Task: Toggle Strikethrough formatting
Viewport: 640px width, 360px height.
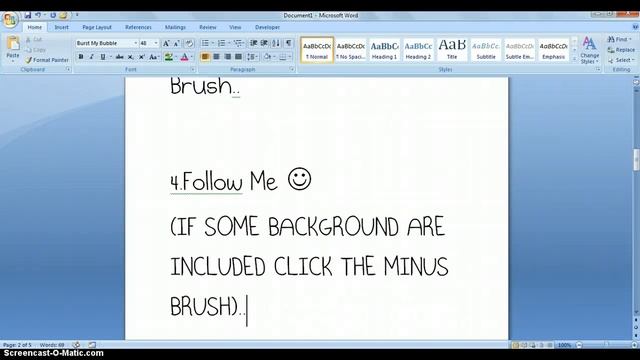Action: tap(119, 57)
